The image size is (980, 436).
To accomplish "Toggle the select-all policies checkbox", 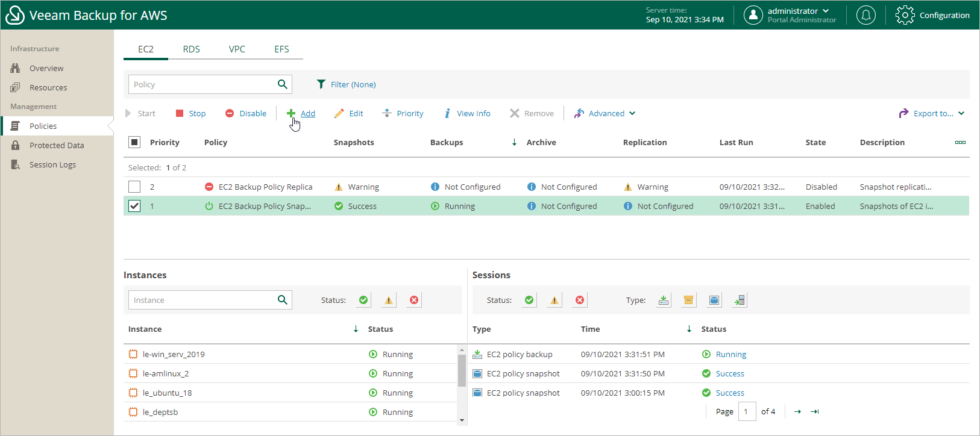I will point(134,142).
